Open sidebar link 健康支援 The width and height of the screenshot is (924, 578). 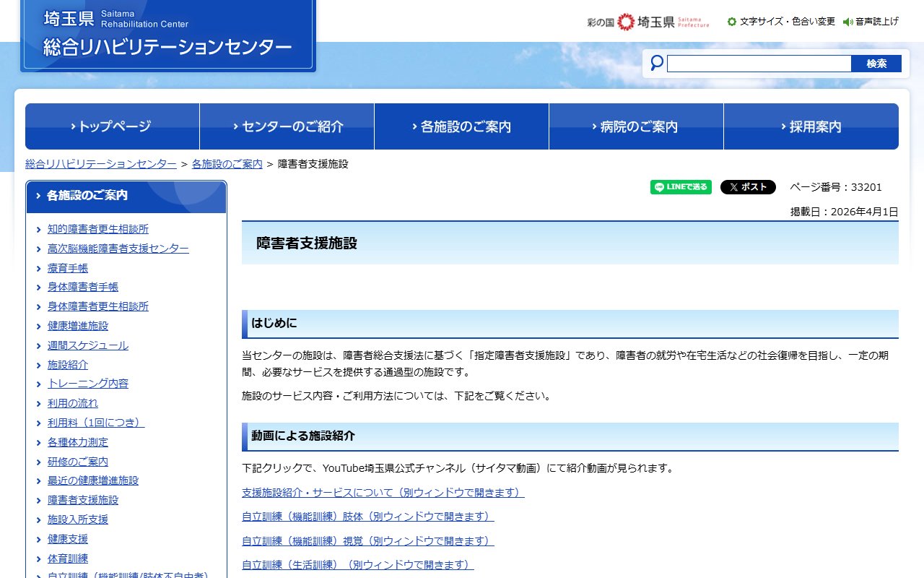tap(68, 539)
